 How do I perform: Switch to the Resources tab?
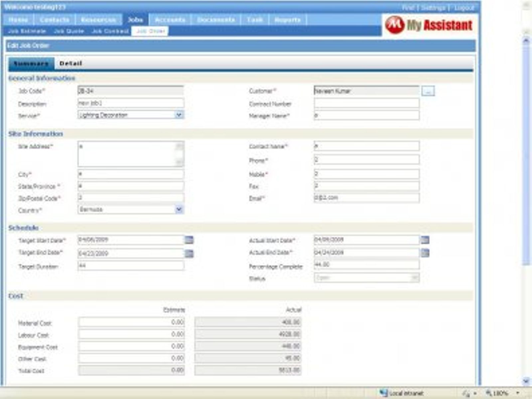[x=98, y=20]
